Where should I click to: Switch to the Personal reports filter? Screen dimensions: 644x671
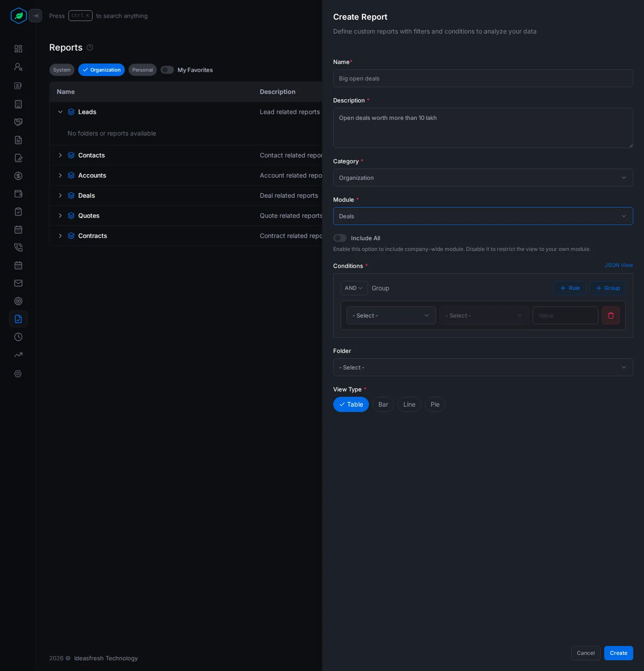point(143,70)
